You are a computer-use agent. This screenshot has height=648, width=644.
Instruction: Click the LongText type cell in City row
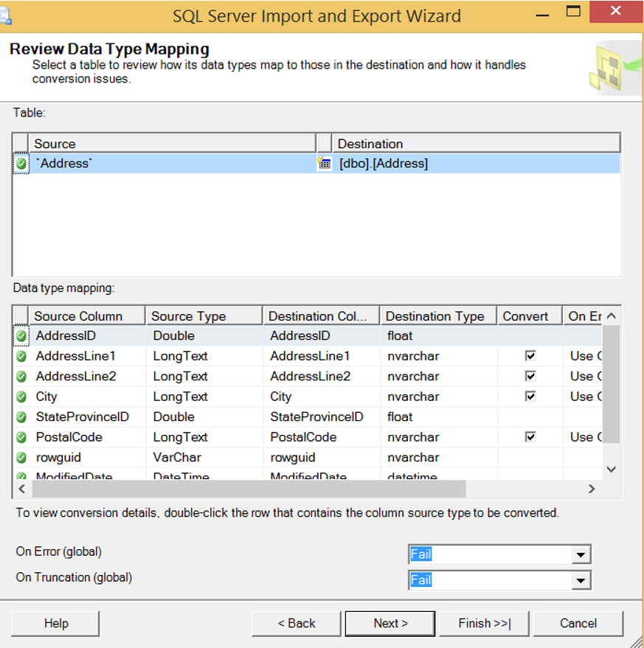coord(204,397)
